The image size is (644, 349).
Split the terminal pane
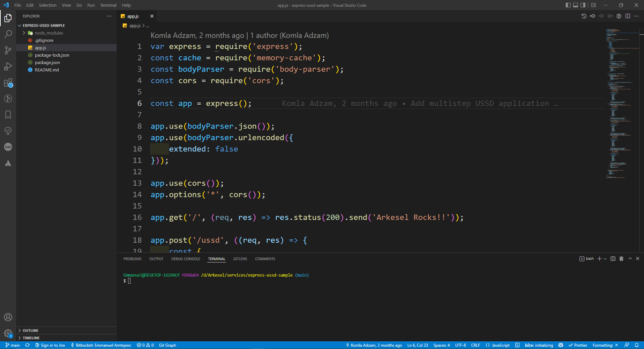[613, 259]
